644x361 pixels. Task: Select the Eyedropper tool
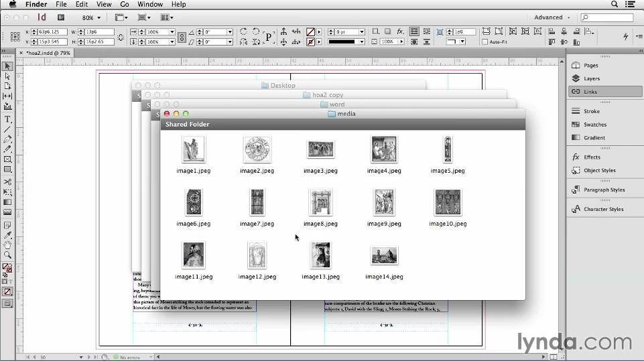tap(7, 235)
